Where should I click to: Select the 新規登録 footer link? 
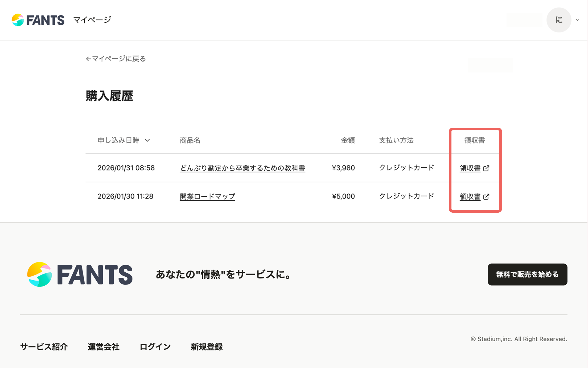(x=207, y=347)
